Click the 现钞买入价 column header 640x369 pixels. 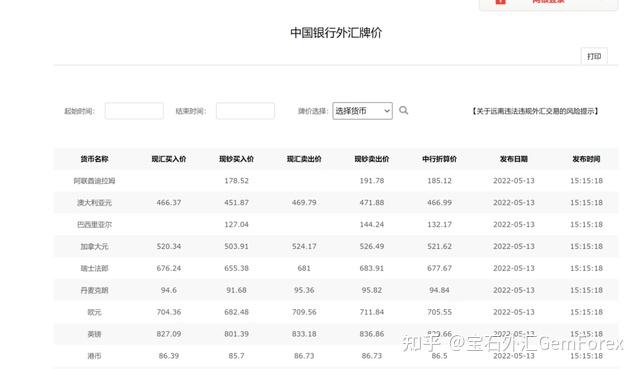(x=236, y=159)
